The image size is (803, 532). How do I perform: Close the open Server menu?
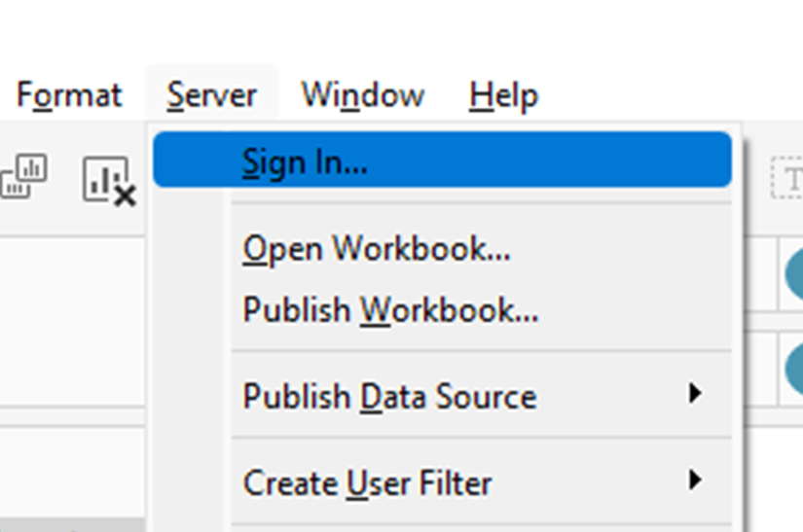point(211,95)
